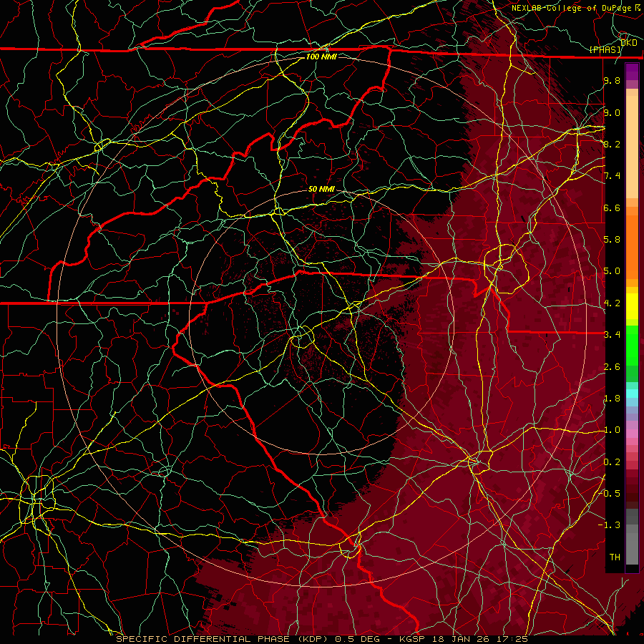Image resolution: width=644 pixels, height=644 pixels.
Task: Click the 7.4 value on the color scale
Action: (x=612, y=176)
